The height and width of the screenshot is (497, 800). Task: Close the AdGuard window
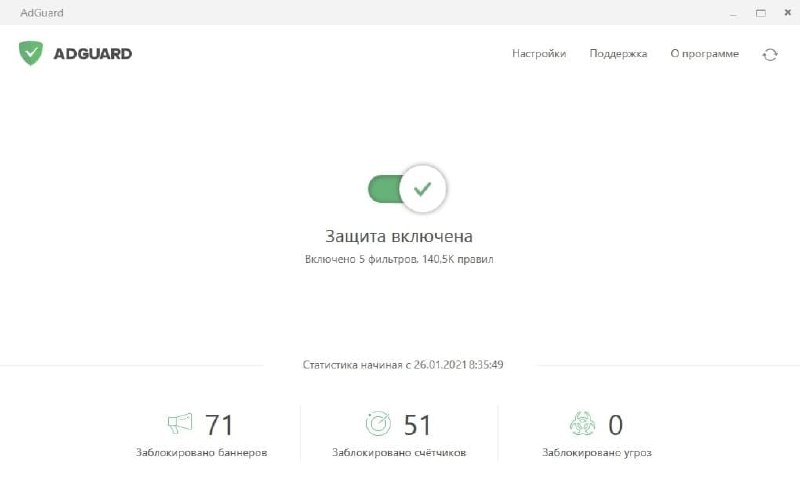(x=787, y=13)
